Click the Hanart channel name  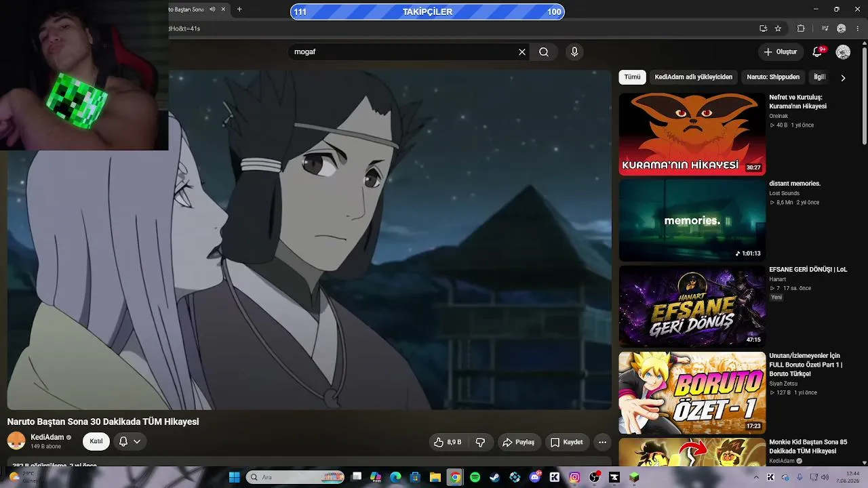[777, 279]
